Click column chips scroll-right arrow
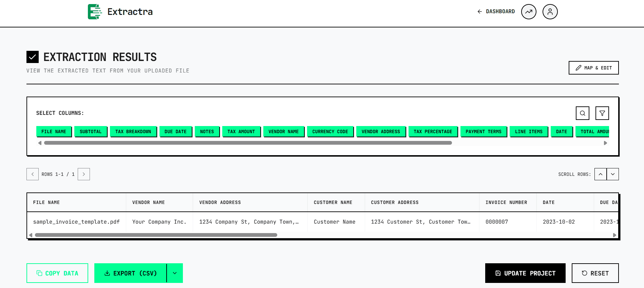Viewport: 644px width, 288px height. click(605, 143)
